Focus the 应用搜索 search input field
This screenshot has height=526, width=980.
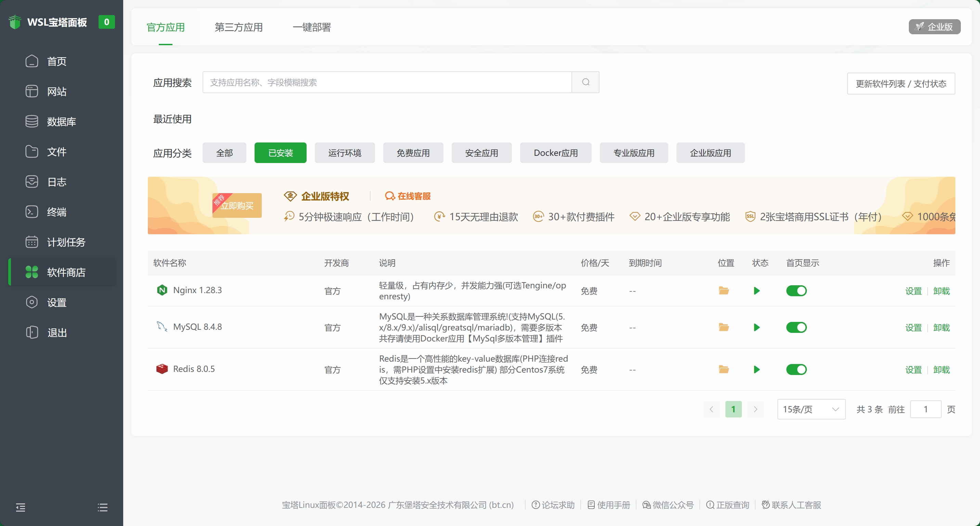387,82
